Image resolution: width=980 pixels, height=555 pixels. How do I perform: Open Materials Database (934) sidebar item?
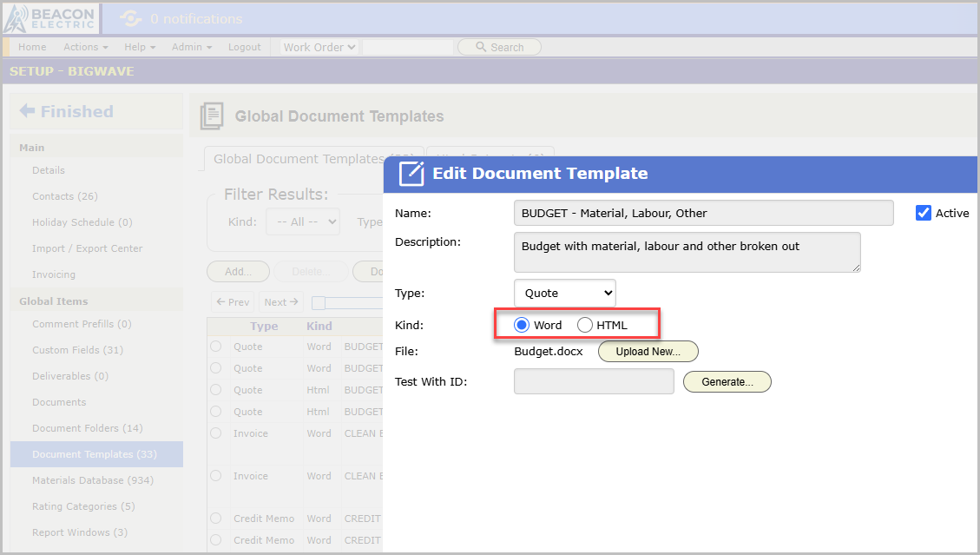[x=93, y=480]
